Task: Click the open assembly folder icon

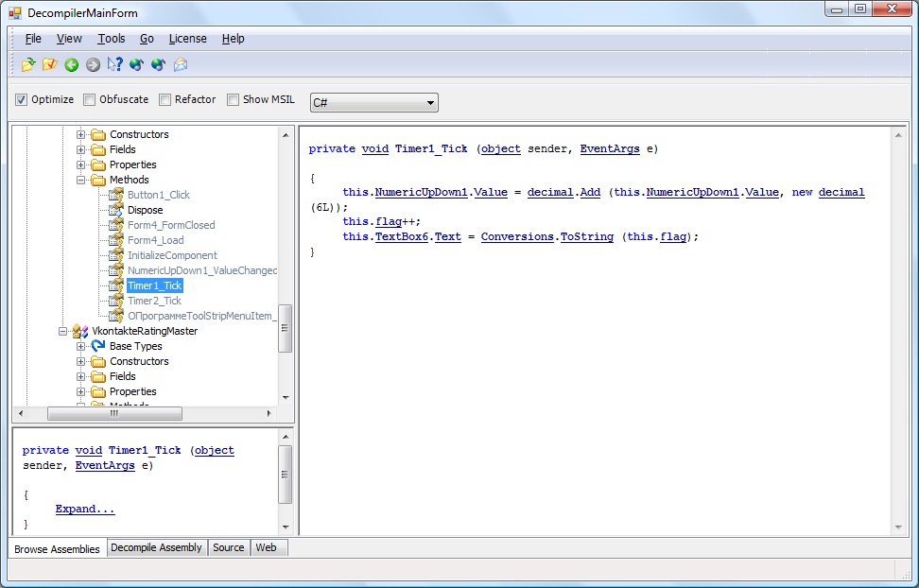Action: 28,64
